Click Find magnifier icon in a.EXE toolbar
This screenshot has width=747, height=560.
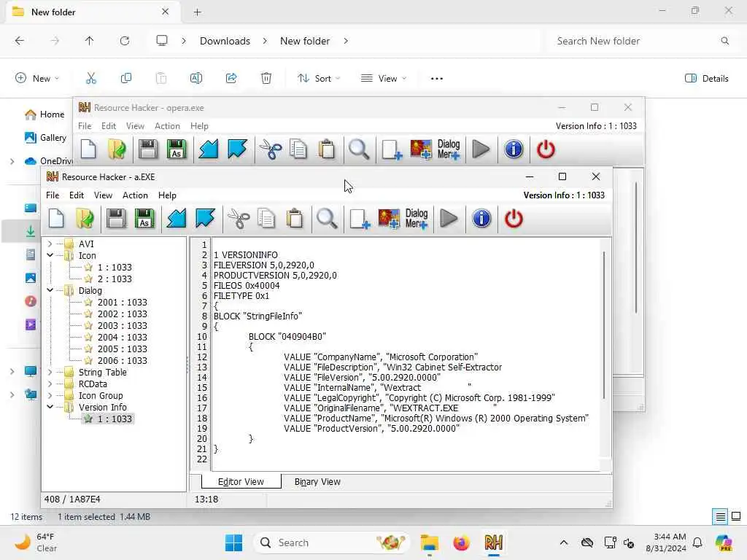click(327, 219)
